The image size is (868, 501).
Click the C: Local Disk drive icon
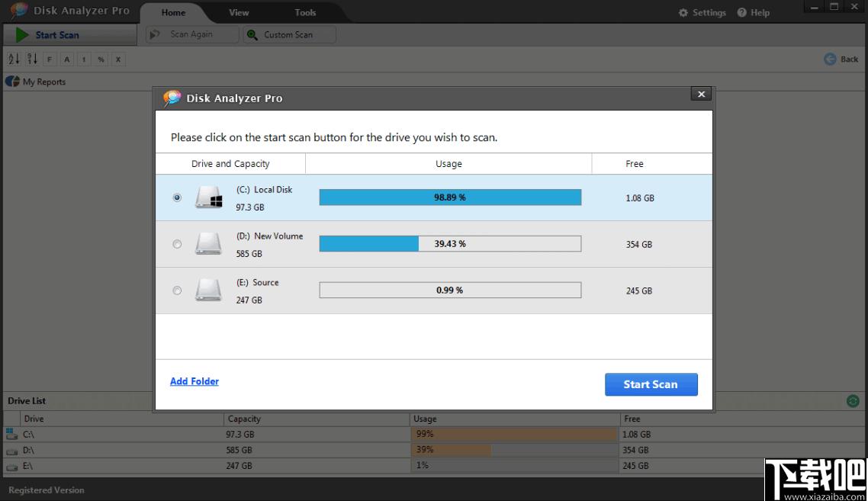(x=209, y=197)
